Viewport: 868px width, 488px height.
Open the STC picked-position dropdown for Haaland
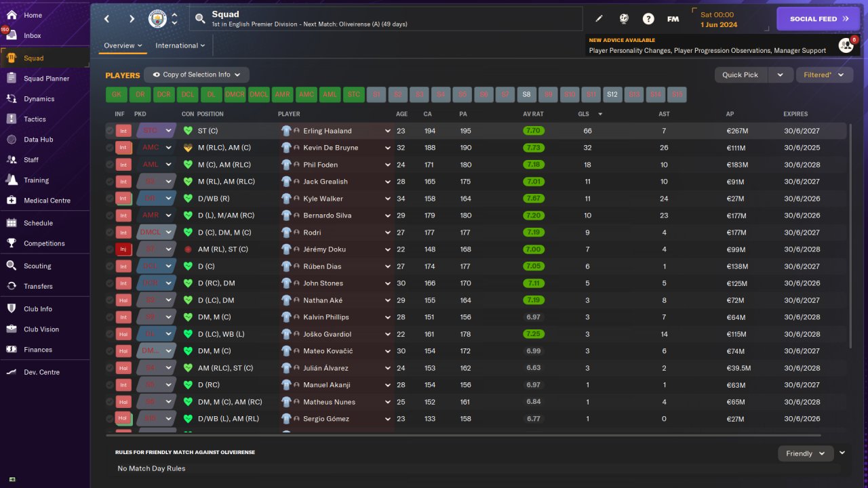[x=156, y=131]
